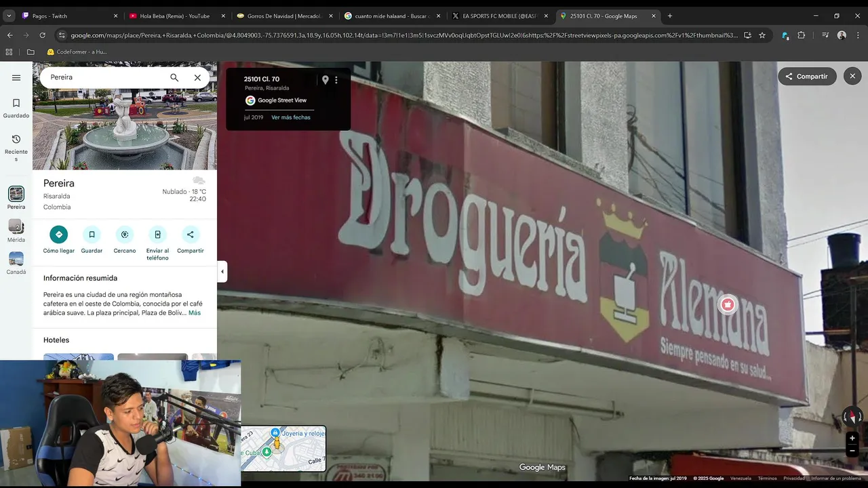Click the Cómo llegar directions icon

coord(59,235)
